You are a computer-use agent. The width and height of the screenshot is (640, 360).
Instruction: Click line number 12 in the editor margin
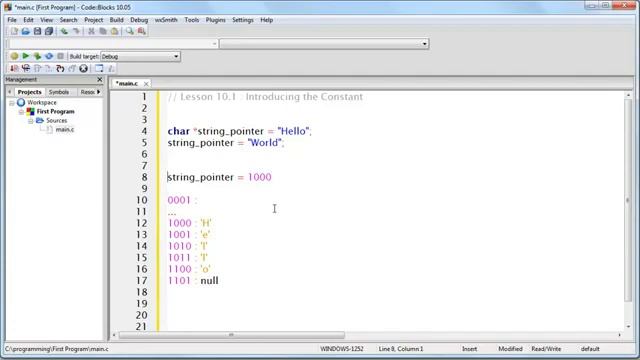pyautogui.click(x=141, y=223)
